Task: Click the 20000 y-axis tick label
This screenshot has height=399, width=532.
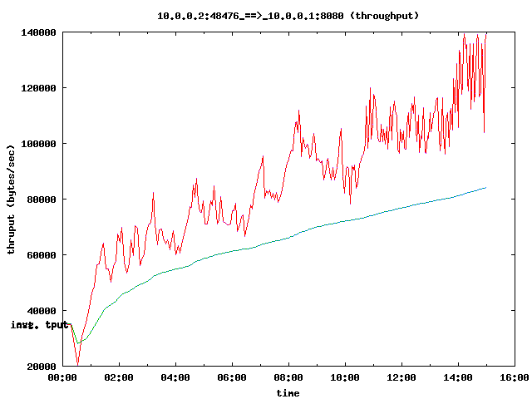Action: (x=41, y=367)
